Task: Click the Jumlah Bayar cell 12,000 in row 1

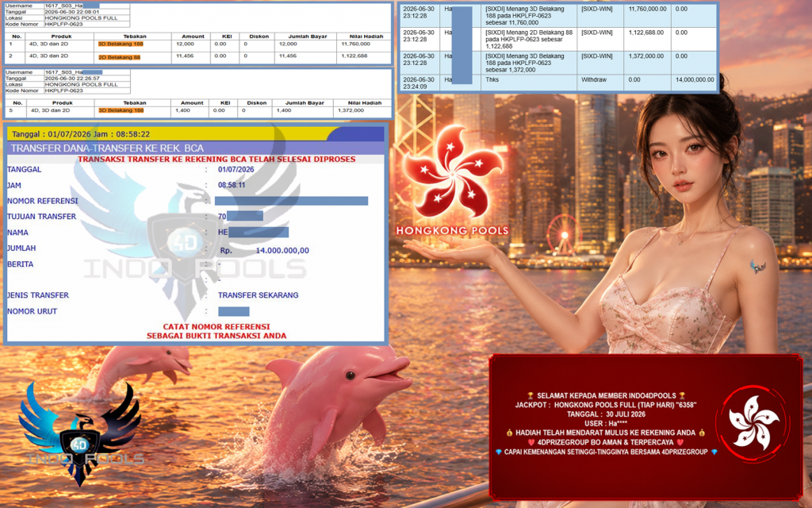Action: point(288,44)
